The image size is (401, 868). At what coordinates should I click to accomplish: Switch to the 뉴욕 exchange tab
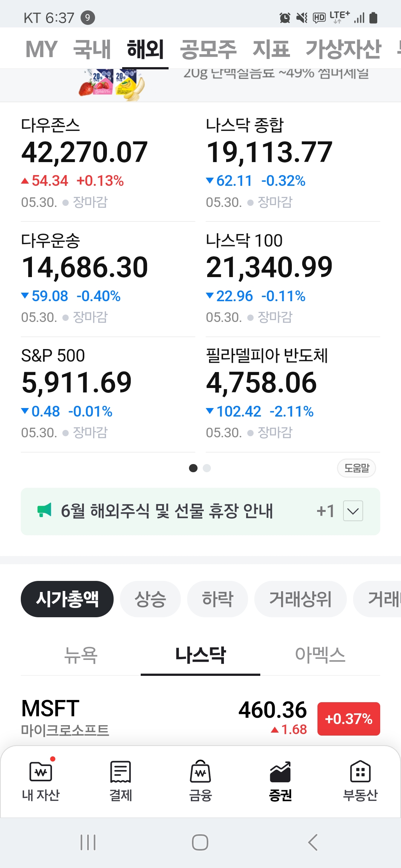pos(81,655)
